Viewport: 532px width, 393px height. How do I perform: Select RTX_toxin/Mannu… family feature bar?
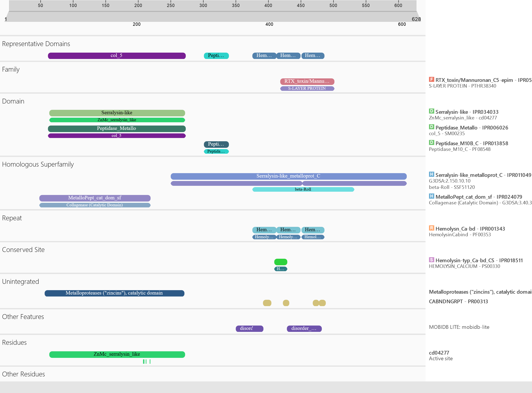(307, 81)
